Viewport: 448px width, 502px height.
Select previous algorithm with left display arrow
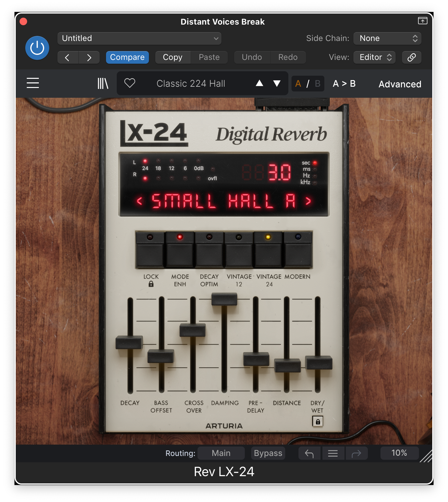tap(140, 201)
